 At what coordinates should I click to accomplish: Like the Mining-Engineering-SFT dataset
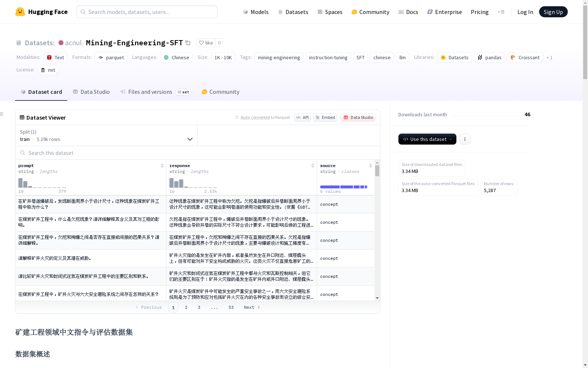click(206, 43)
